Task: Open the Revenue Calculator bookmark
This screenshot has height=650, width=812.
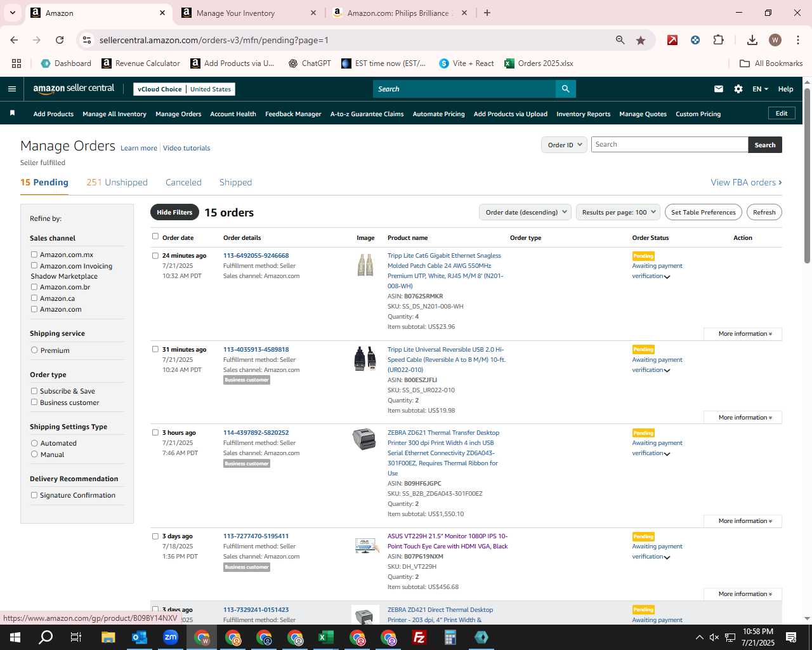Action: [x=141, y=63]
